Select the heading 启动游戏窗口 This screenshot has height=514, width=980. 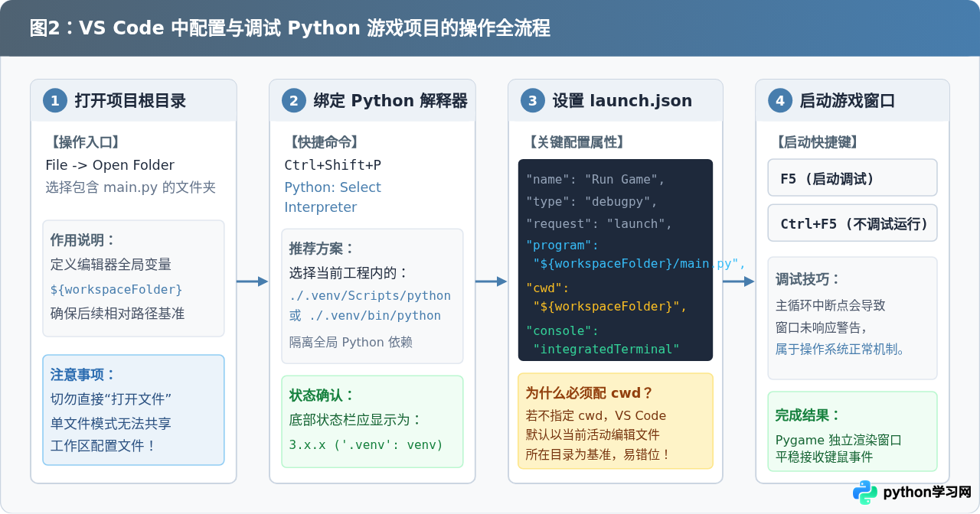(x=847, y=100)
